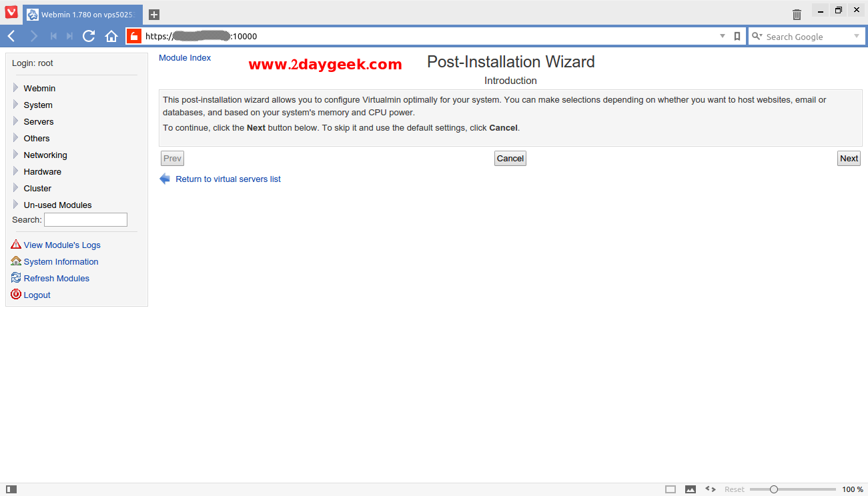Viewport: 868px width, 496px height.
Task: Click the 100 % zoom value
Action: click(x=852, y=489)
